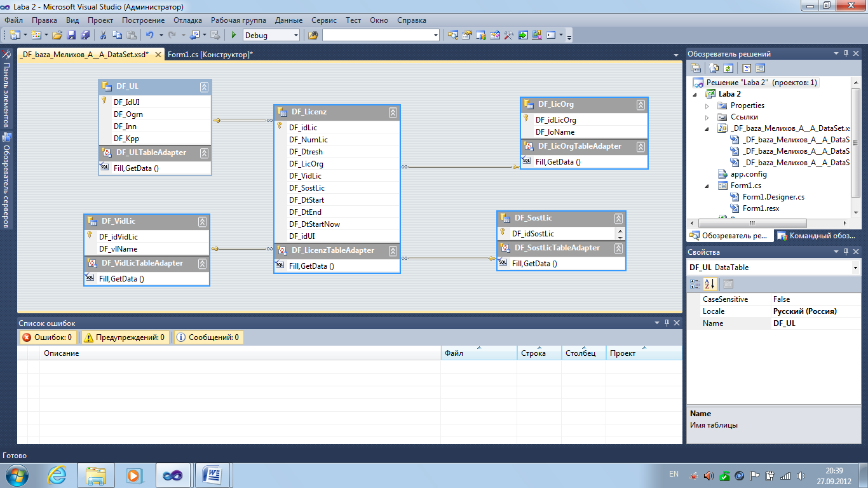Click the Copy icon in toolbar
The width and height of the screenshot is (868, 488).
(x=117, y=35)
